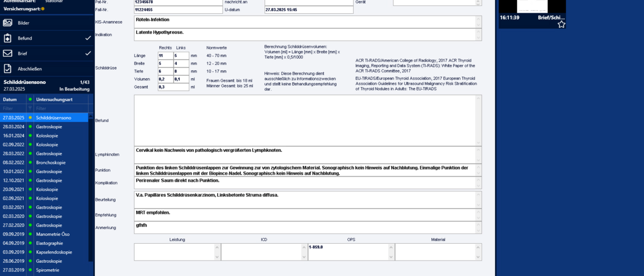Click green status dot of 09.09.2019 Manometrie Öso row

pyautogui.click(x=30, y=234)
